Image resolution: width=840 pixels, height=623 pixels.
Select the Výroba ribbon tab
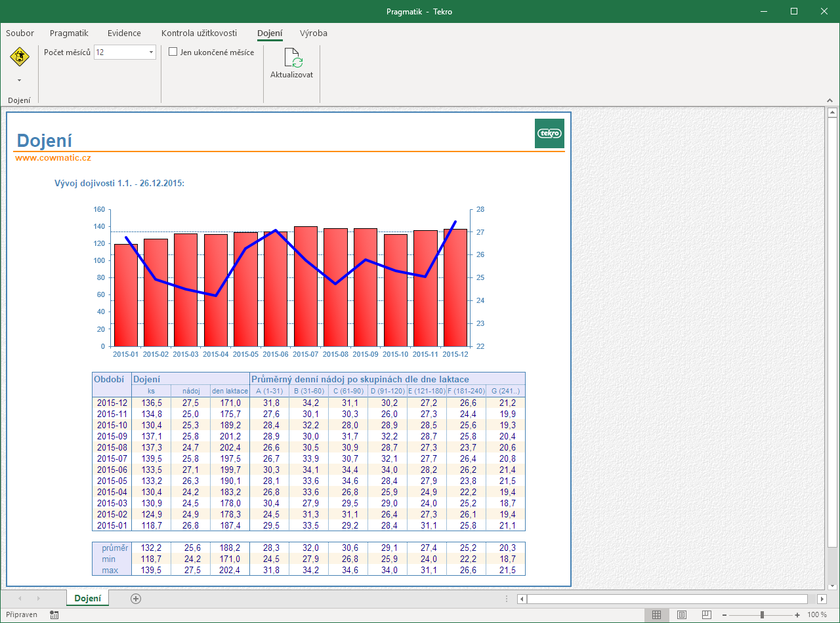click(314, 33)
